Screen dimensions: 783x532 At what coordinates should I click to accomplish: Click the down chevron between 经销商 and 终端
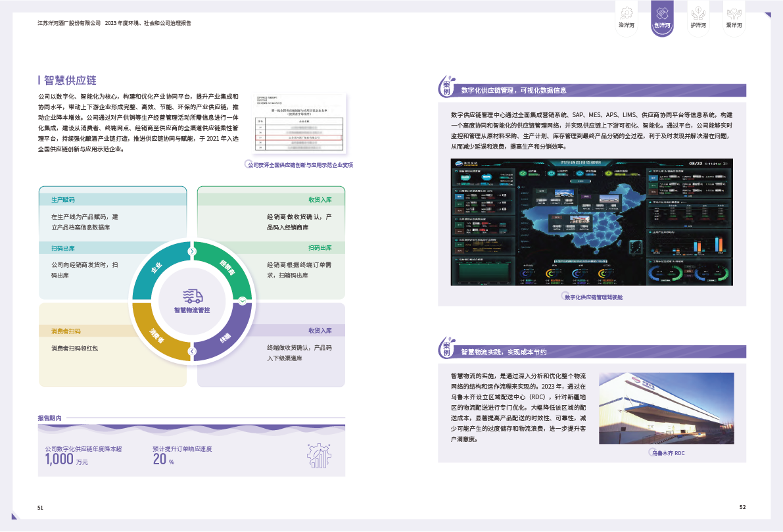pyautogui.click(x=242, y=301)
